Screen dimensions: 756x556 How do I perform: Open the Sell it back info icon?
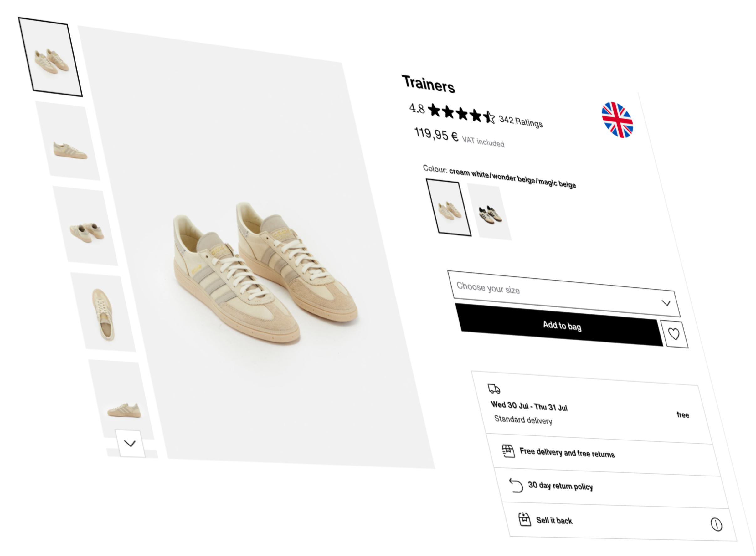point(716,524)
